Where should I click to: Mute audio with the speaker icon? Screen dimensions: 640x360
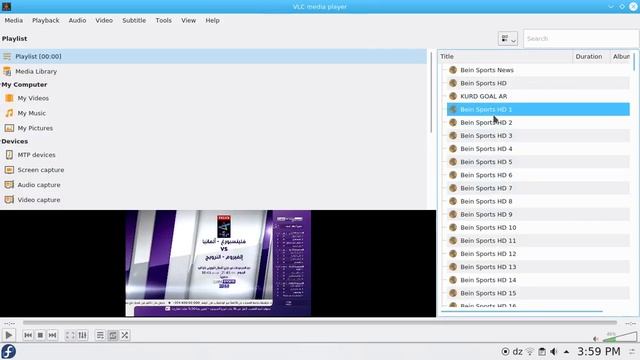(x=596, y=339)
